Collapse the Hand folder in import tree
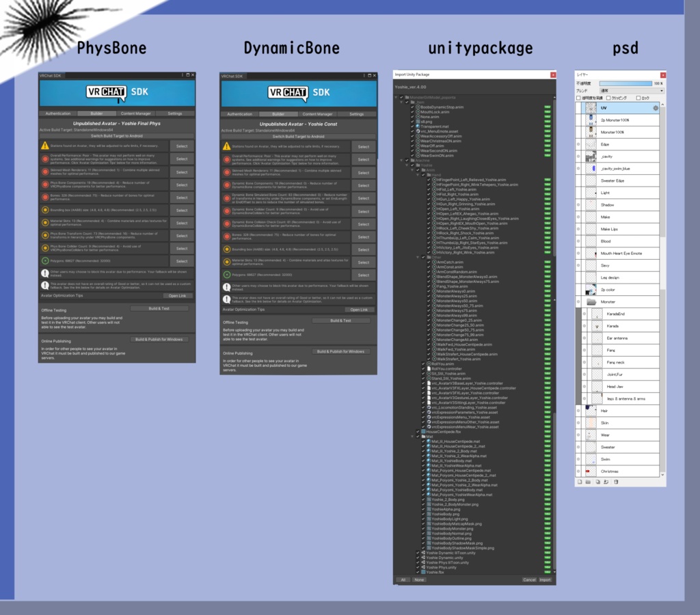Image resolution: width=700 pixels, height=615 pixels. [x=418, y=175]
